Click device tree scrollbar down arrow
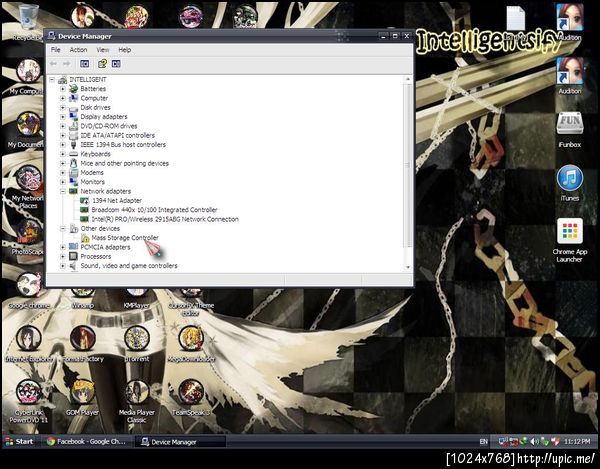The height and width of the screenshot is (469, 600). tap(408, 267)
